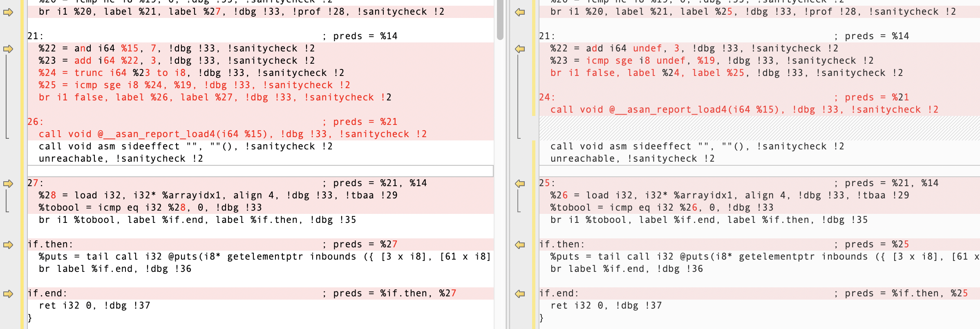Click '%23 = icmp sge i8 undef' line in right pane
Viewport: 980px width, 329px height.
[712, 61]
